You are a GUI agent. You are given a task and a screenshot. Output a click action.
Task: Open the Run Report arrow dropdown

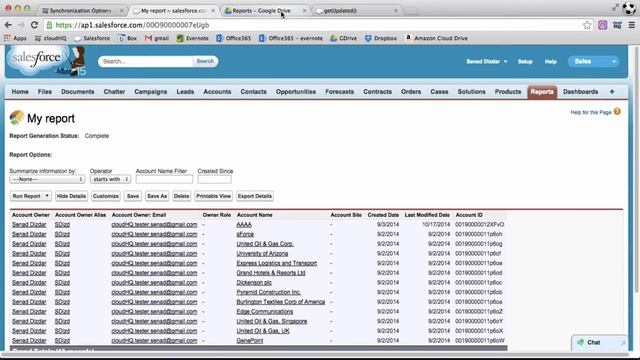47,196
